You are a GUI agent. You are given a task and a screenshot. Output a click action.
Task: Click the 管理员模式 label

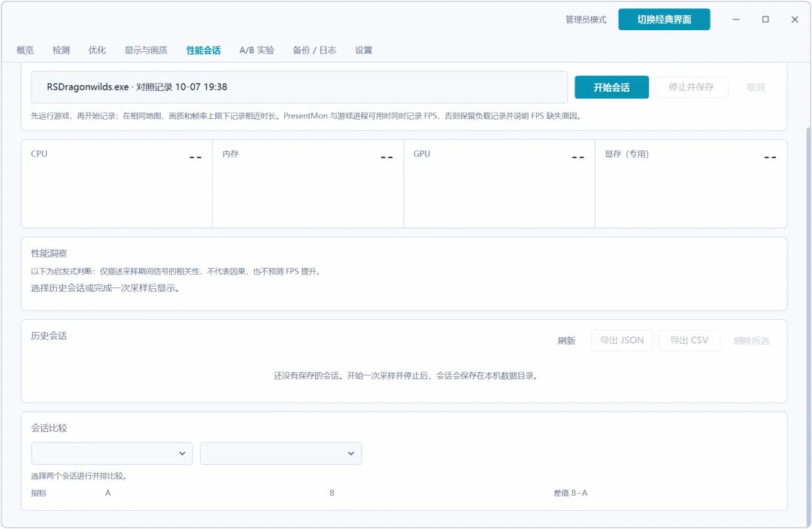[x=586, y=20]
